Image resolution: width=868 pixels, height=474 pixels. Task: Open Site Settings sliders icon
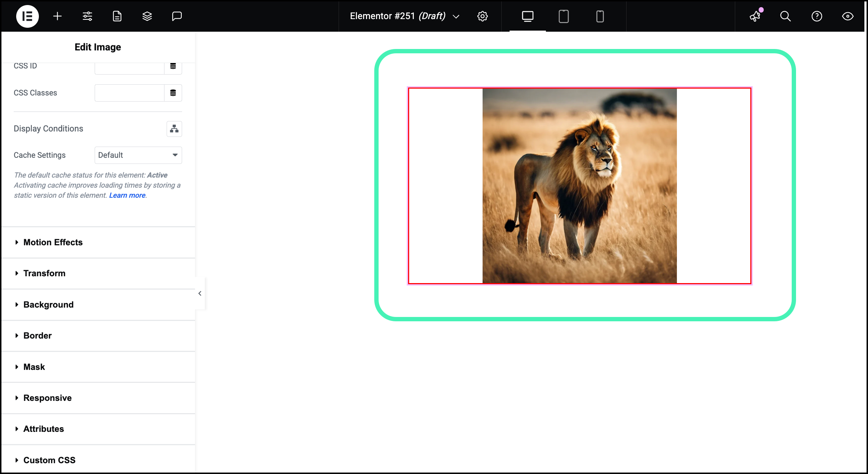87,16
